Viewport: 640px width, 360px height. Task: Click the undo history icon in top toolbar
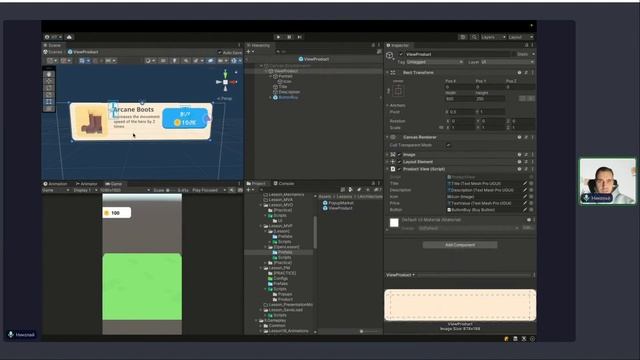click(x=462, y=37)
